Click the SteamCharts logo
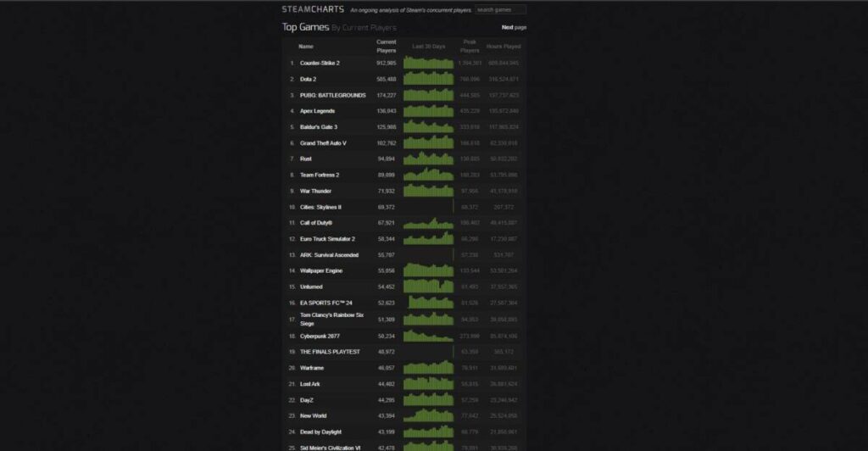Image resolution: width=868 pixels, height=451 pixels. [x=313, y=9]
